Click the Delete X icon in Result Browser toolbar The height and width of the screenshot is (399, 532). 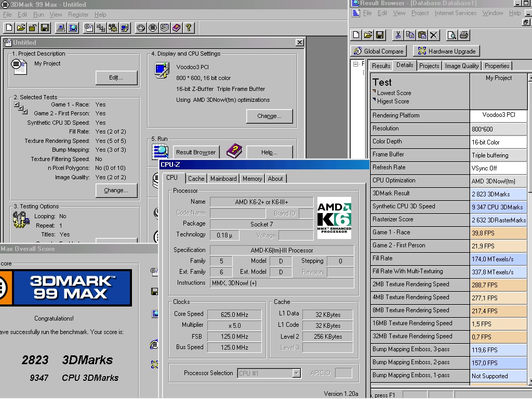point(434,35)
